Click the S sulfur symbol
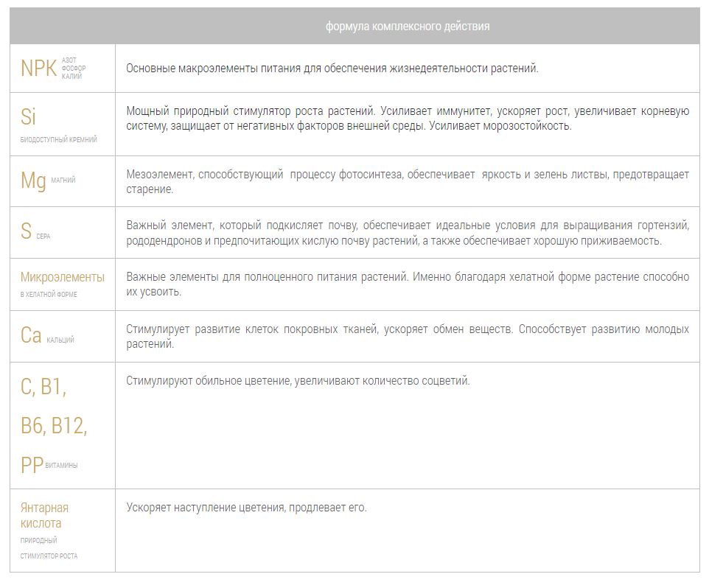 (x=26, y=232)
